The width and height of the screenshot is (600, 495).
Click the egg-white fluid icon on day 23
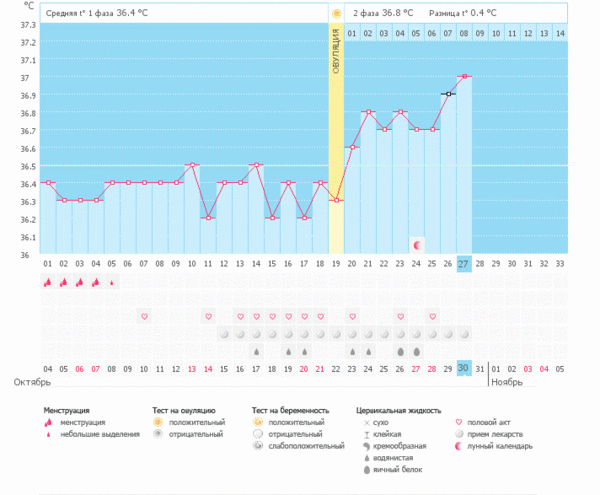point(401,352)
